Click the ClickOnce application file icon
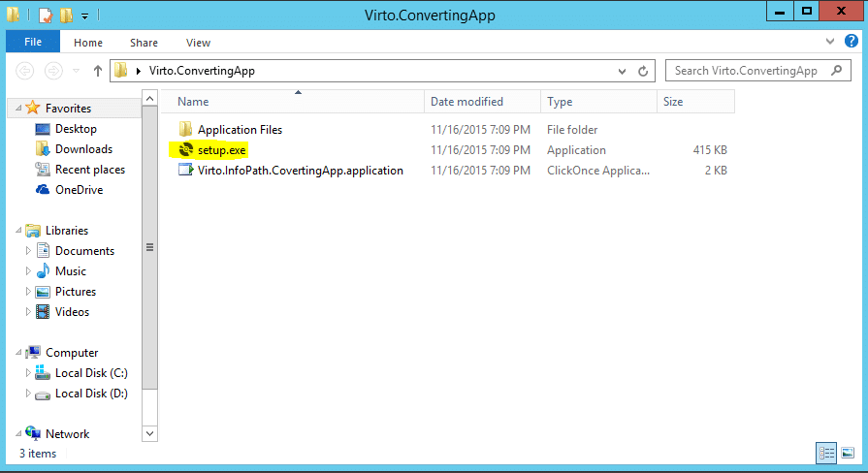The image size is (868, 473). coord(185,170)
